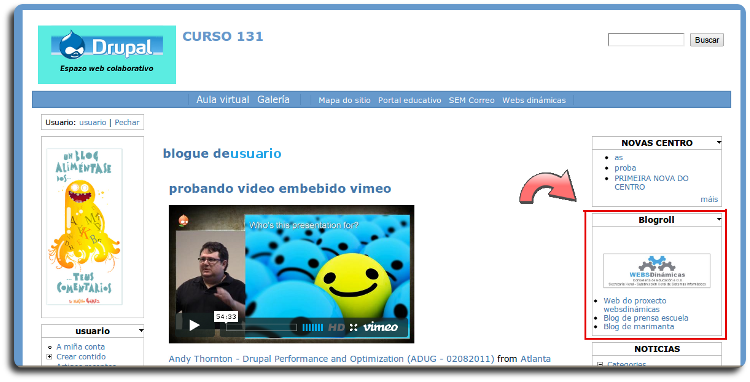This screenshot has width=750, height=382.
Task: Open Andy Thornton Drupal Performance link
Action: [332, 359]
